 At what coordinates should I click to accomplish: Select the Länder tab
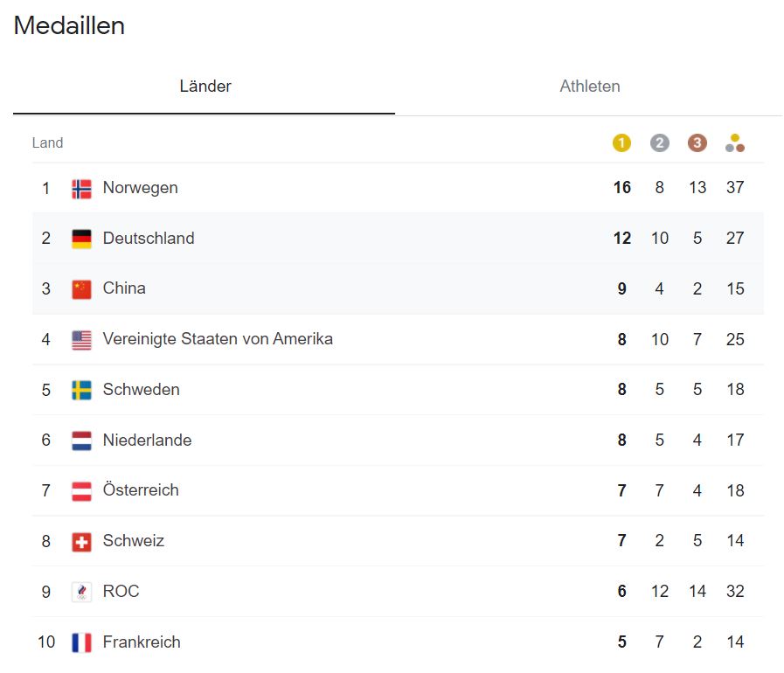(x=205, y=87)
